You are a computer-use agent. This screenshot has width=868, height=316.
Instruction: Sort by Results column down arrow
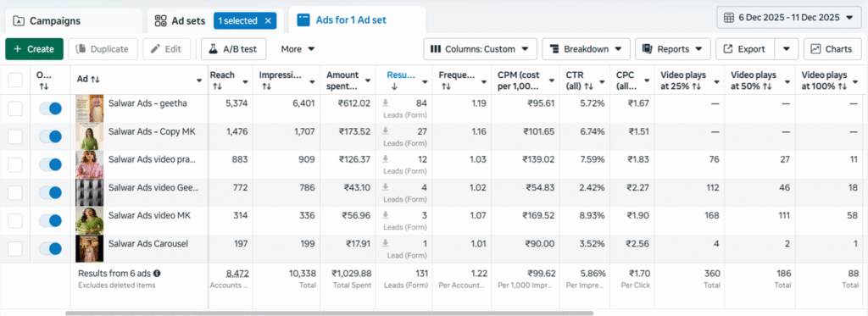coord(395,87)
